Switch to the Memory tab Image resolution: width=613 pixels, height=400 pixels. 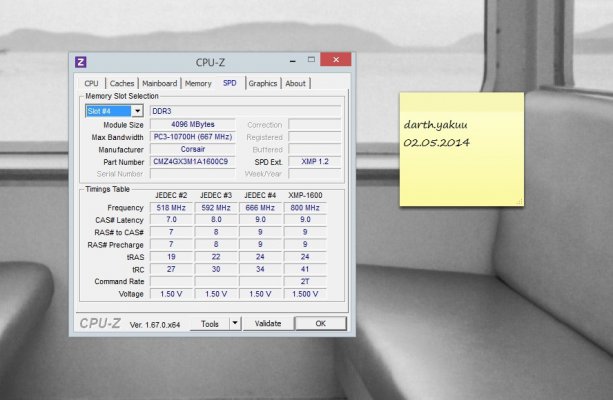click(198, 83)
